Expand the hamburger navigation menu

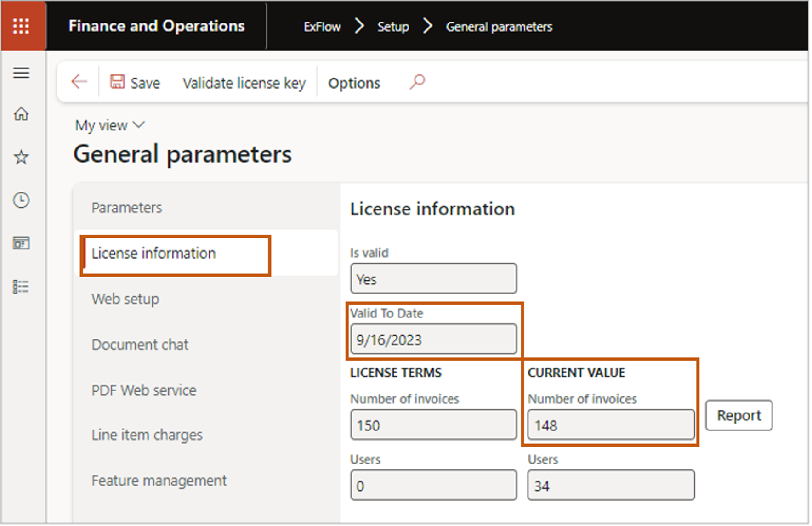(21, 73)
